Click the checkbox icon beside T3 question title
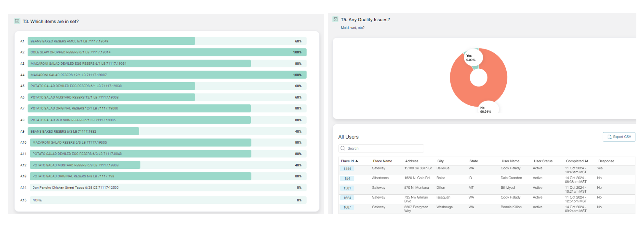 pyautogui.click(x=17, y=21)
